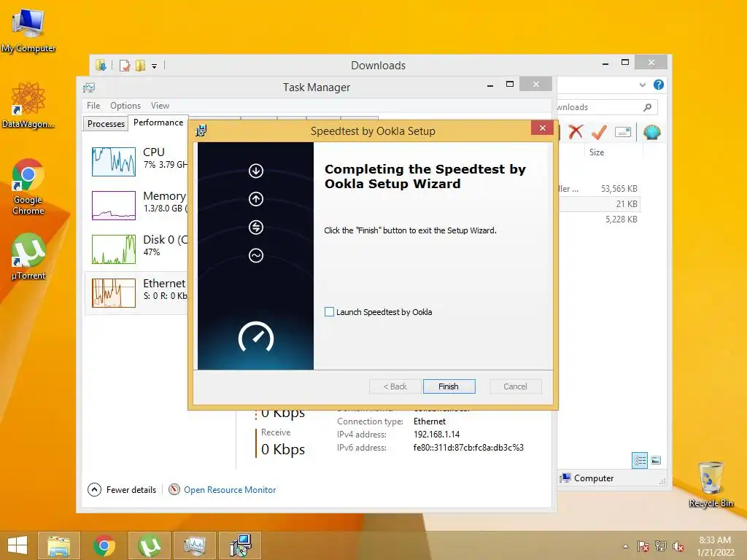This screenshot has height=560, width=747.
Task: Click the Action Center flag tray icon
Action: pyautogui.click(x=643, y=546)
